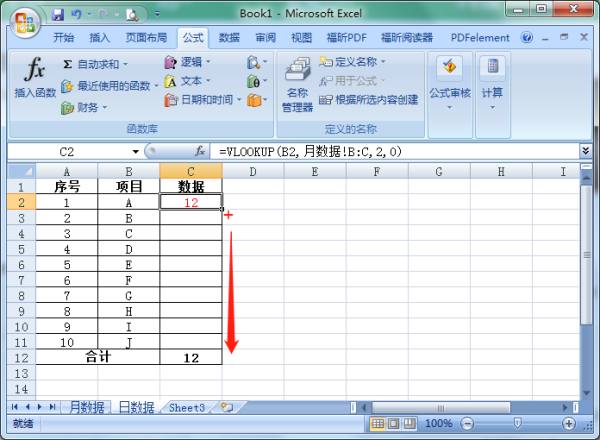Save workbook via quick access toolbar
Image resolution: width=600 pixels, height=440 pixels.
(x=58, y=15)
